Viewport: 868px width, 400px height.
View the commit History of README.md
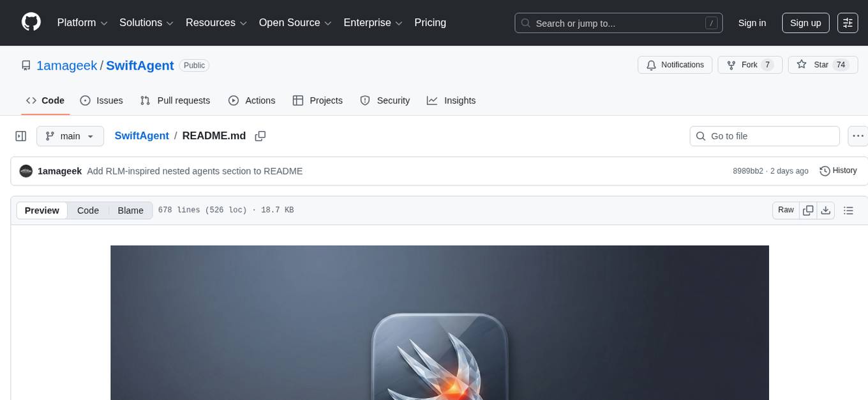[838, 171]
